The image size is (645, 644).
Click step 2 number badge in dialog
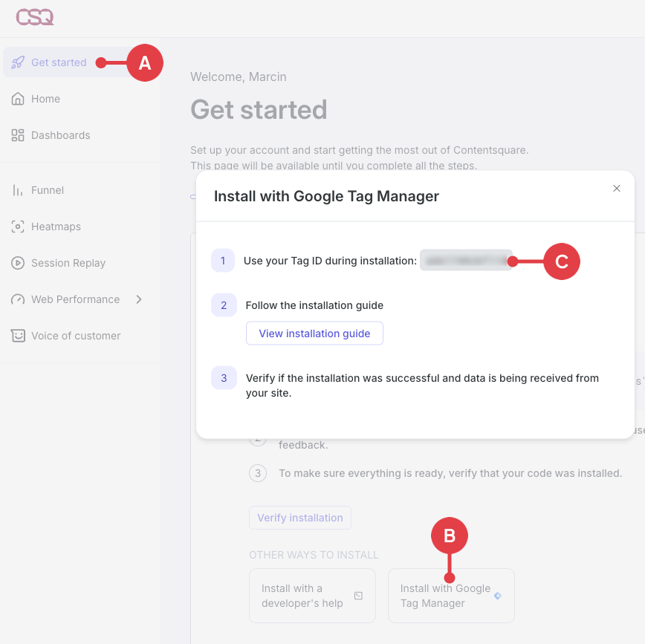coord(224,305)
